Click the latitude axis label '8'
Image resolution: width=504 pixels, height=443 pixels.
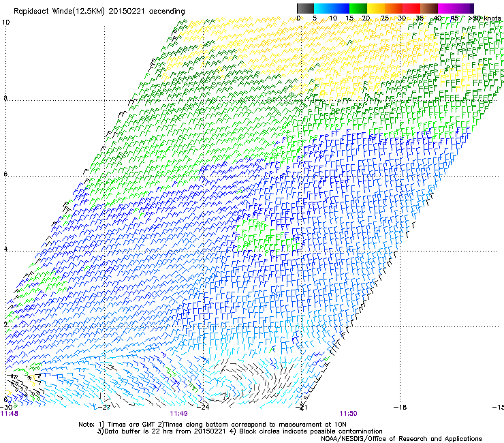pyautogui.click(x=5, y=98)
